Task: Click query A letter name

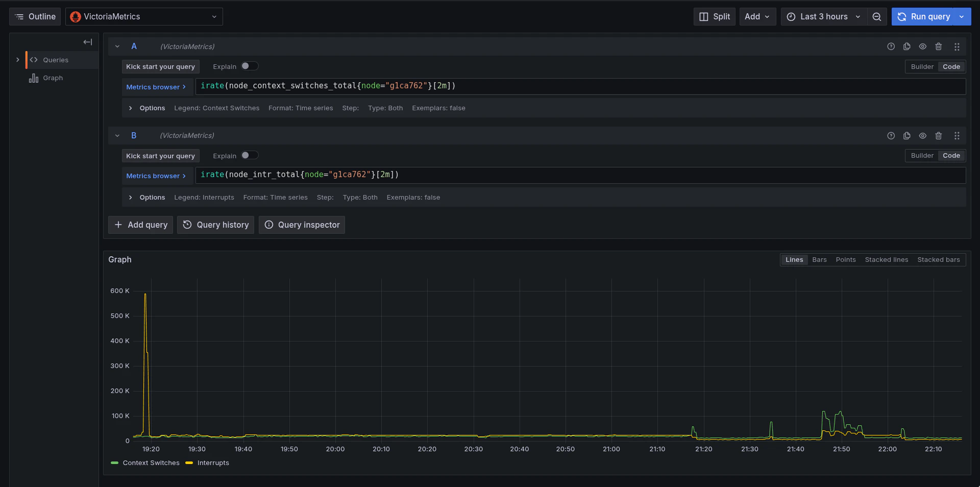Action: tap(134, 46)
